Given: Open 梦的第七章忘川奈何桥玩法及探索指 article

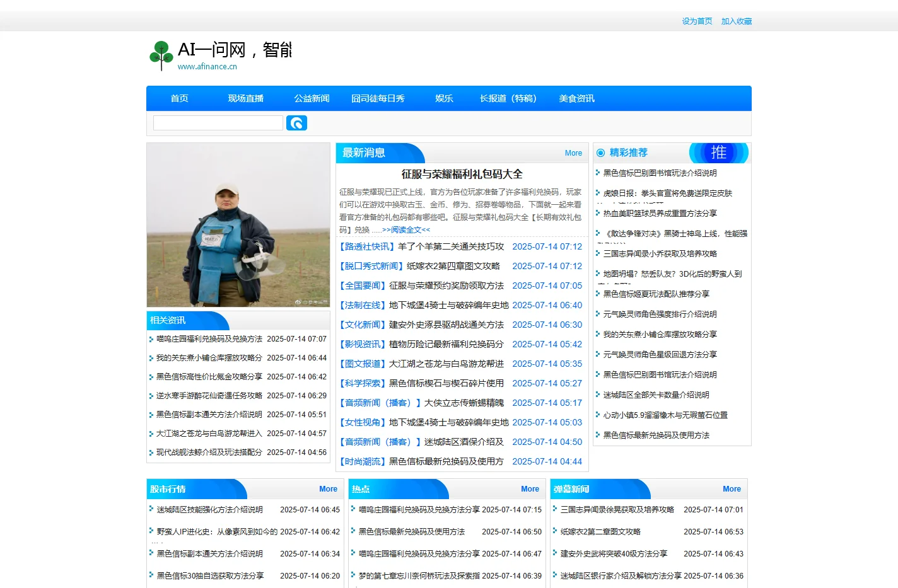Looking at the screenshot, I should tap(419, 576).
